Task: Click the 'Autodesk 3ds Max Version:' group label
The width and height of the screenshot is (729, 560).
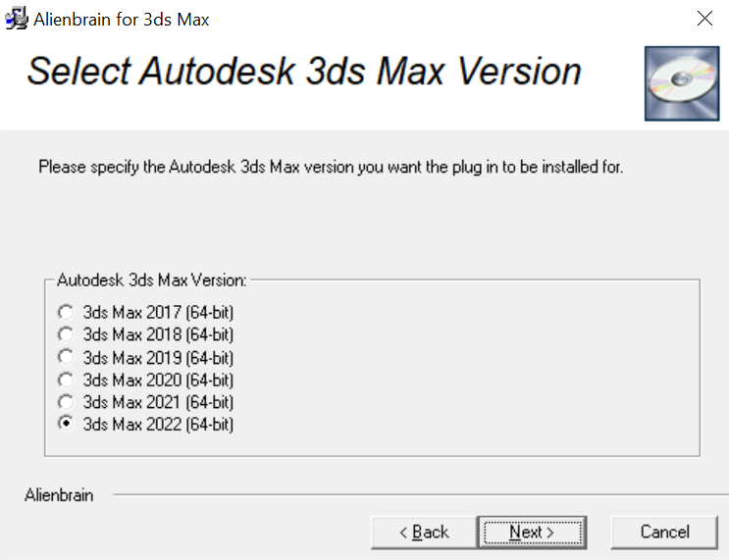Action: tap(151, 280)
